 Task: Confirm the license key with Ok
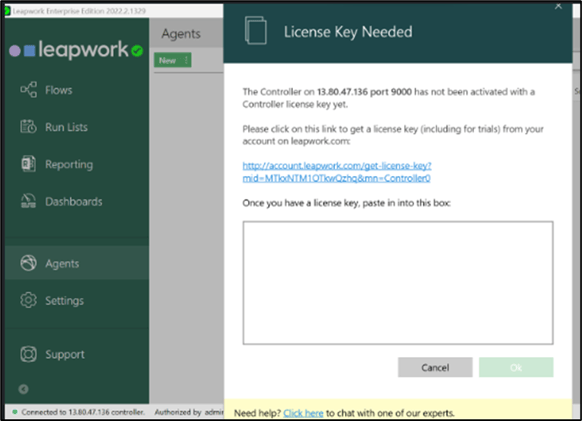click(516, 367)
